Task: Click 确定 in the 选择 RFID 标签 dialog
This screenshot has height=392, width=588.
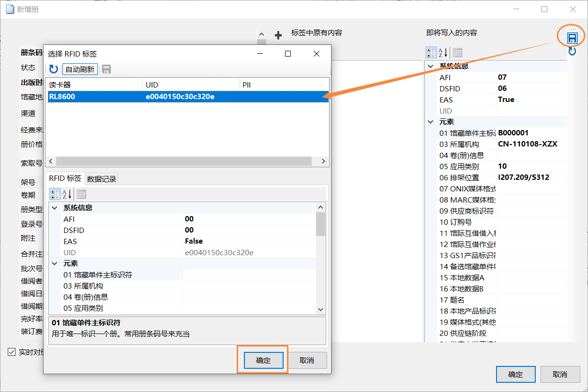Action: 263,361
